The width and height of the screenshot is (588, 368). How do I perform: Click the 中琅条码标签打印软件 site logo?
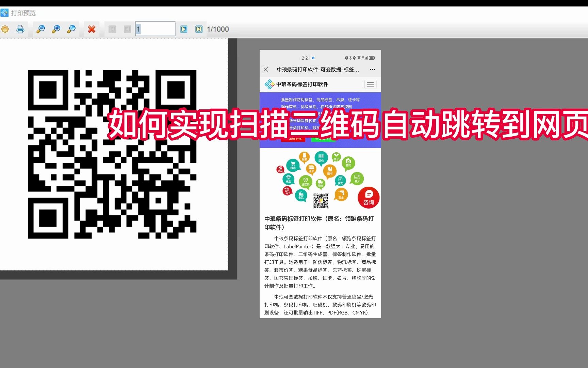pos(296,84)
